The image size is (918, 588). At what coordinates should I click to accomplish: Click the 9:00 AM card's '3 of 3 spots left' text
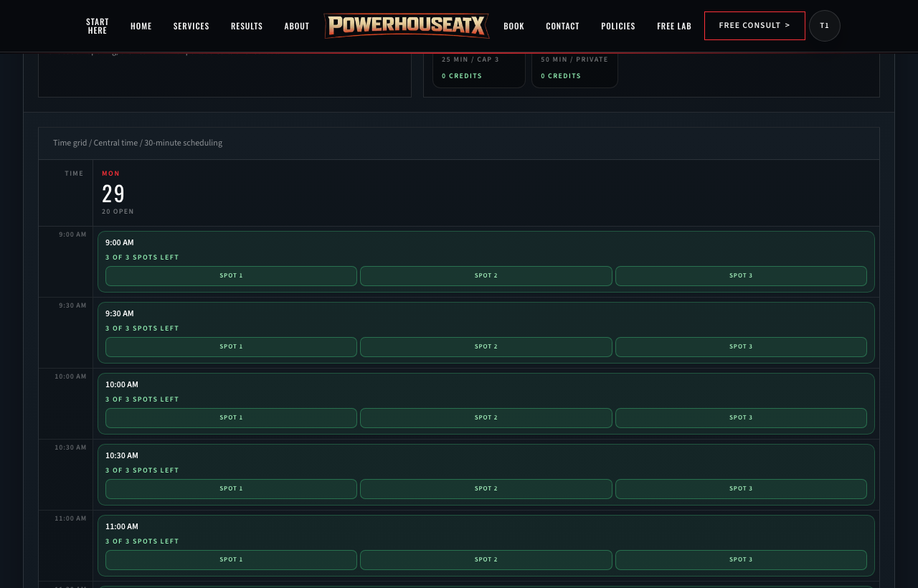142,257
